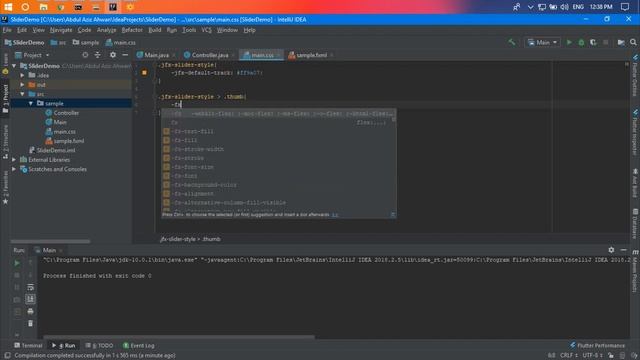Switch to sample.fxml editor tab

coord(311,55)
